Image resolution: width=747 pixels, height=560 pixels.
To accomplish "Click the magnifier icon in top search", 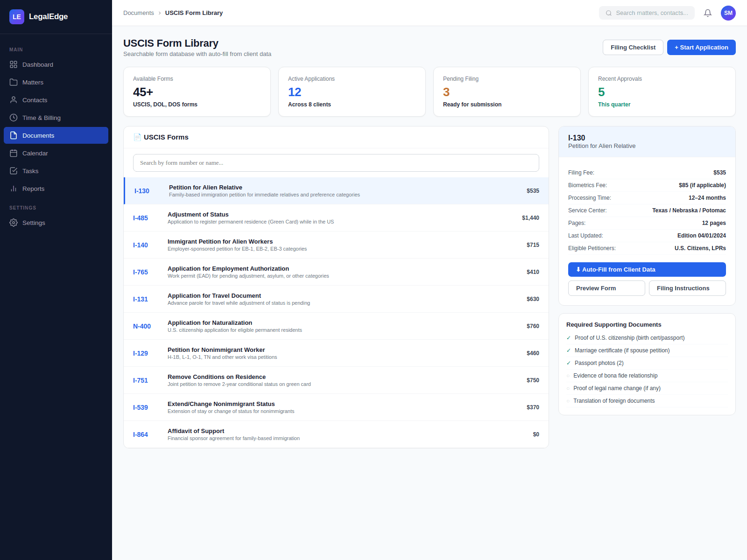I will pos(609,13).
